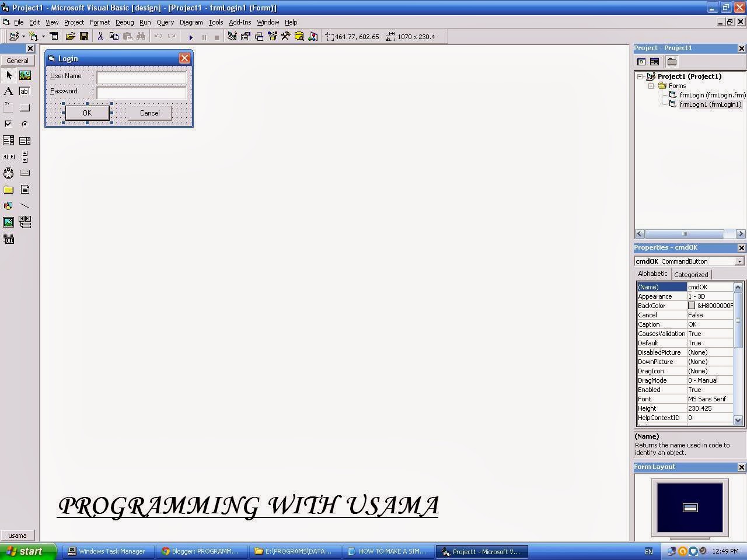Select the Data control tool
This screenshot has height=560, width=747.
25,222
